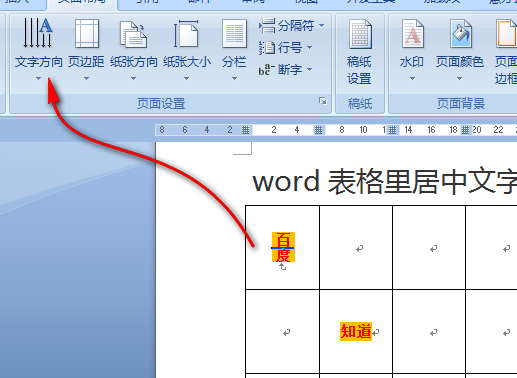Expand the 页边距 dropdown arrow

(86, 79)
